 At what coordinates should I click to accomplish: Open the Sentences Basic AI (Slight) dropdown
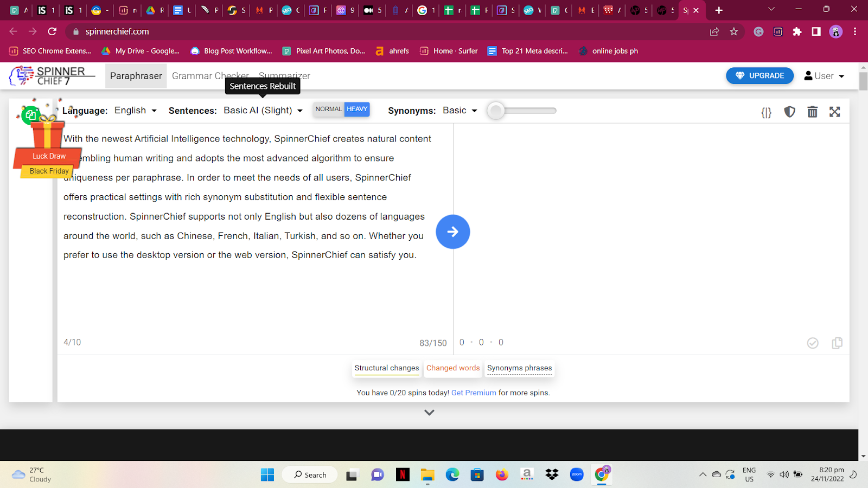263,111
